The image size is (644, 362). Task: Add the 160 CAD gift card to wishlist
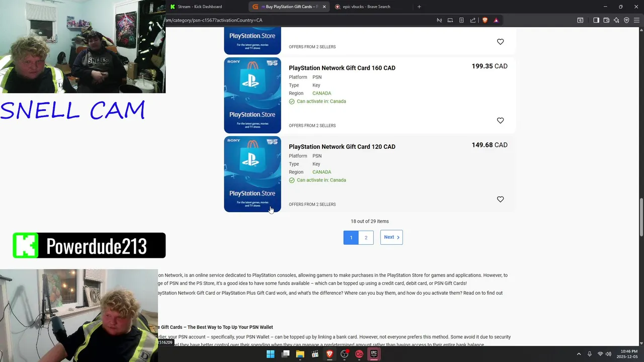tap(500, 121)
